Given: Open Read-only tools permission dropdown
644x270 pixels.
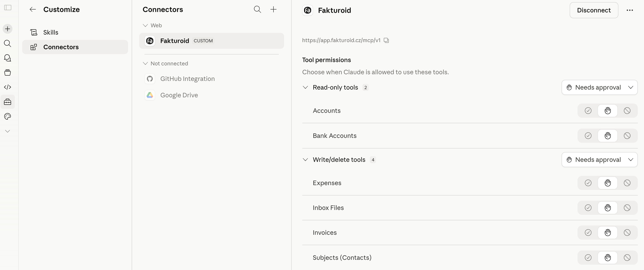Looking at the screenshot, I should (599, 88).
